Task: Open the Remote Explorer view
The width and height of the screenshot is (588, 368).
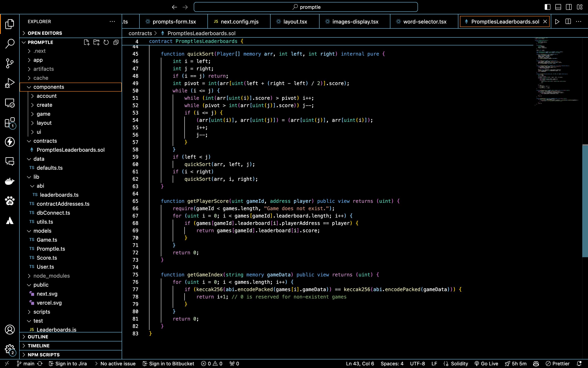Action: [10, 103]
